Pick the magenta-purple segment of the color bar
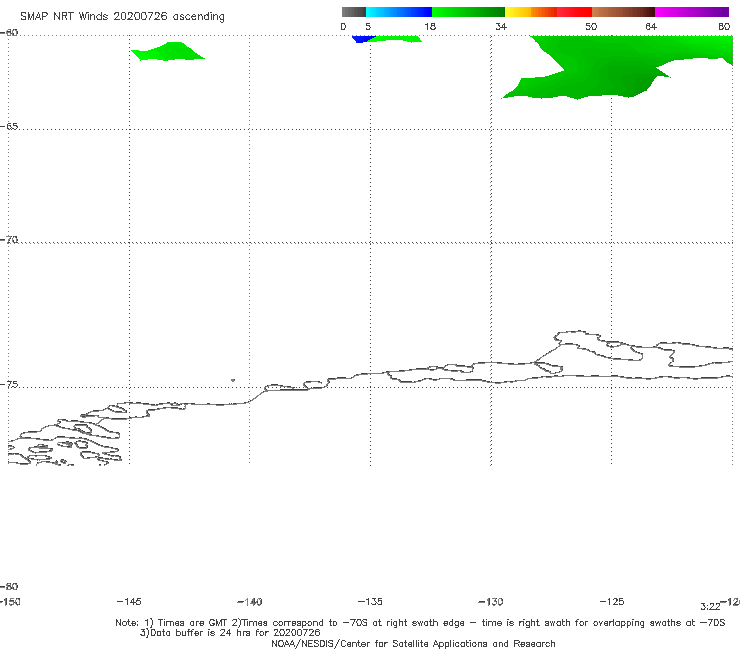The height and width of the screenshot is (650, 740). click(692, 12)
